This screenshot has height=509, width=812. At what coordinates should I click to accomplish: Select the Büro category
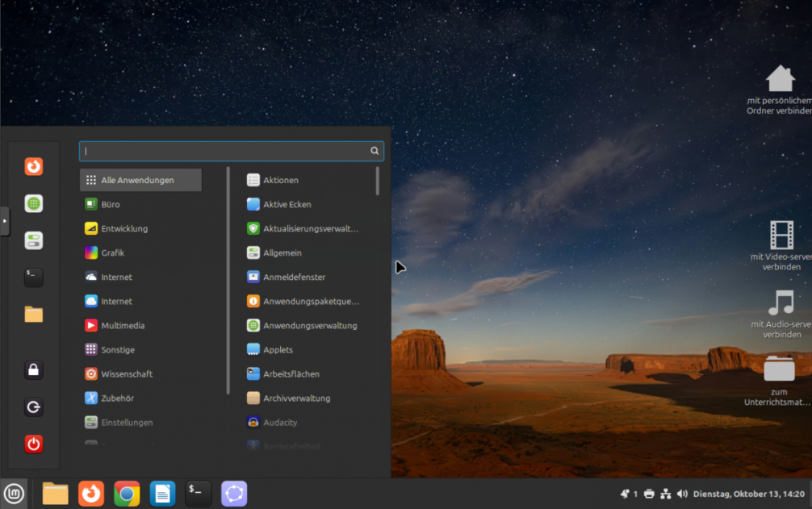[141, 204]
